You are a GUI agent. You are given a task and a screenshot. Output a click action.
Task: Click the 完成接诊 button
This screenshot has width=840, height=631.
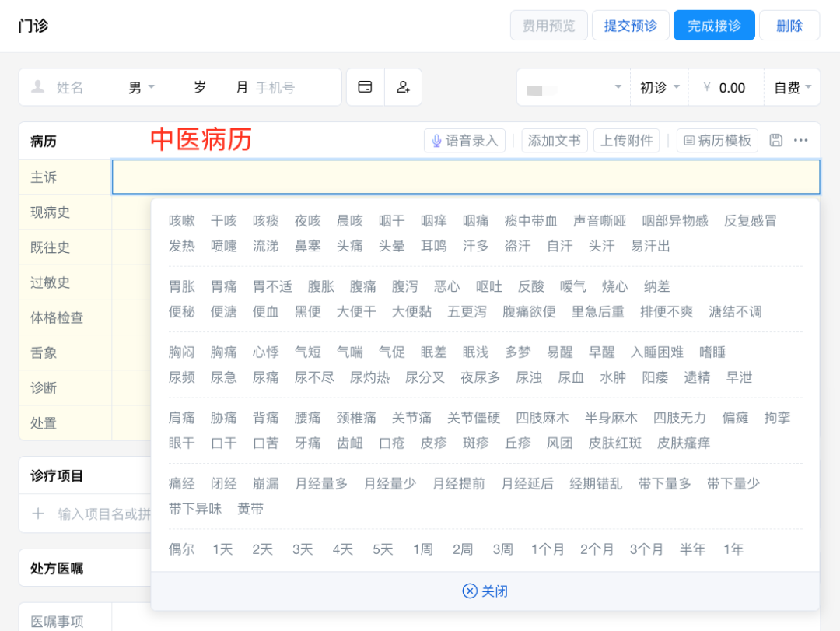[x=714, y=26]
